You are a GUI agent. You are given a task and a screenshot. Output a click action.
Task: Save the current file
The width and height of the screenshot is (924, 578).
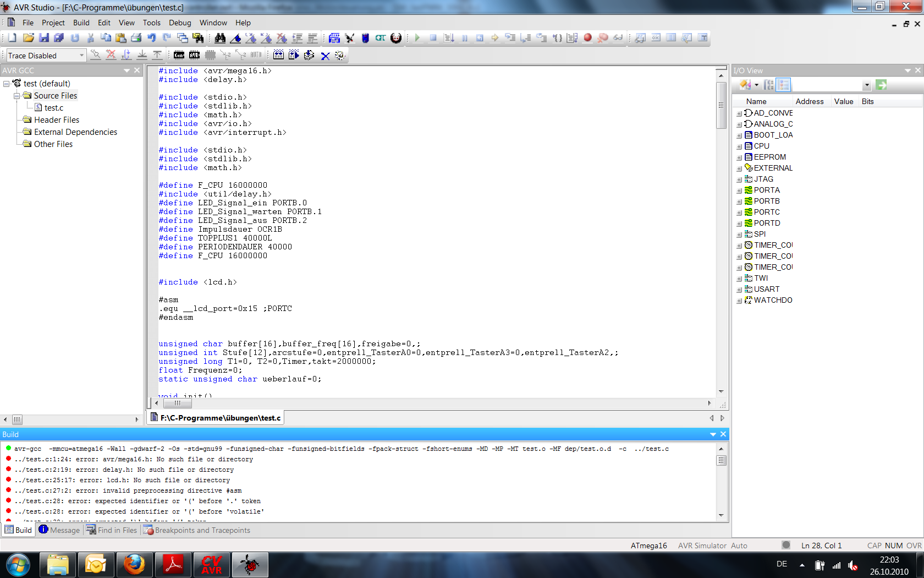[x=44, y=38]
